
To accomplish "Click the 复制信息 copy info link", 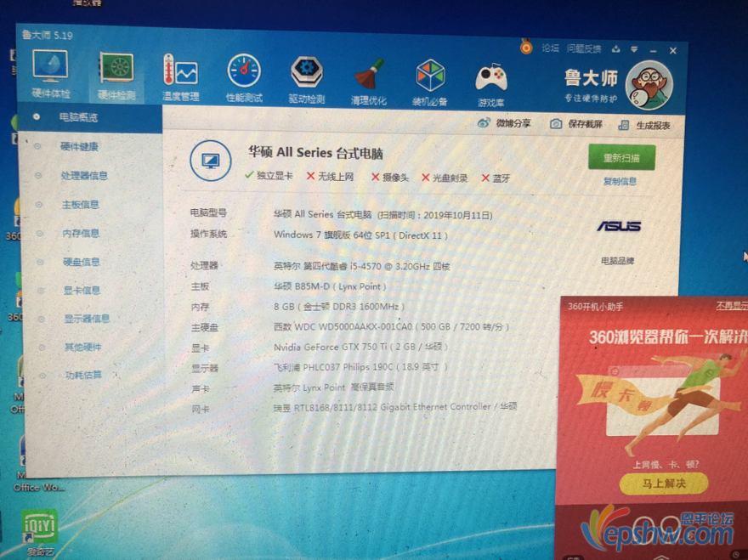I will pyautogui.click(x=620, y=181).
